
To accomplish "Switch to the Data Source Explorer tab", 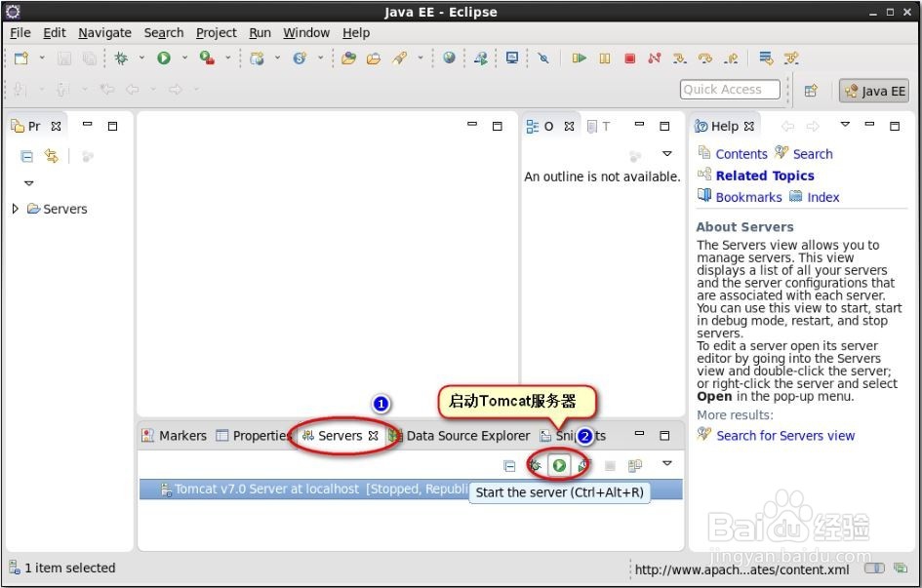I will (459, 436).
